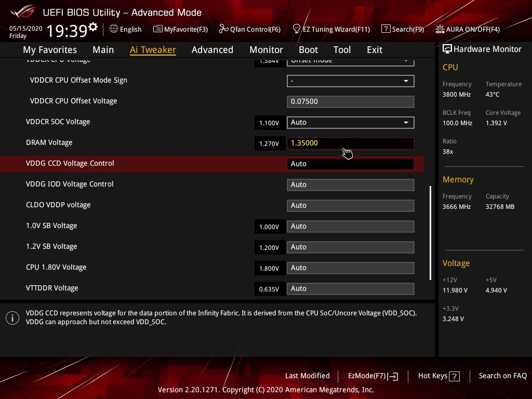Viewport: 532px width, 399px height.
Task: Click the 1.392 V core voltage value
Action: 496,123
